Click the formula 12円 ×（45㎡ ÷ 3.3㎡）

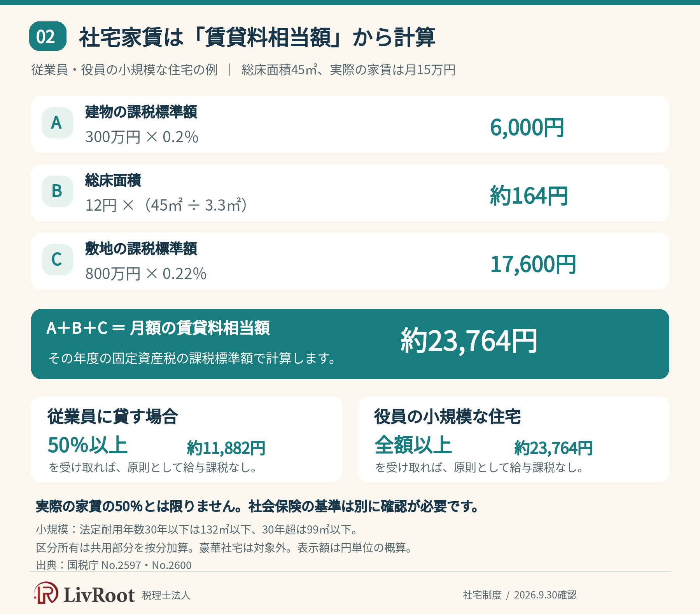pyautogui.click(x=167, y=205)
